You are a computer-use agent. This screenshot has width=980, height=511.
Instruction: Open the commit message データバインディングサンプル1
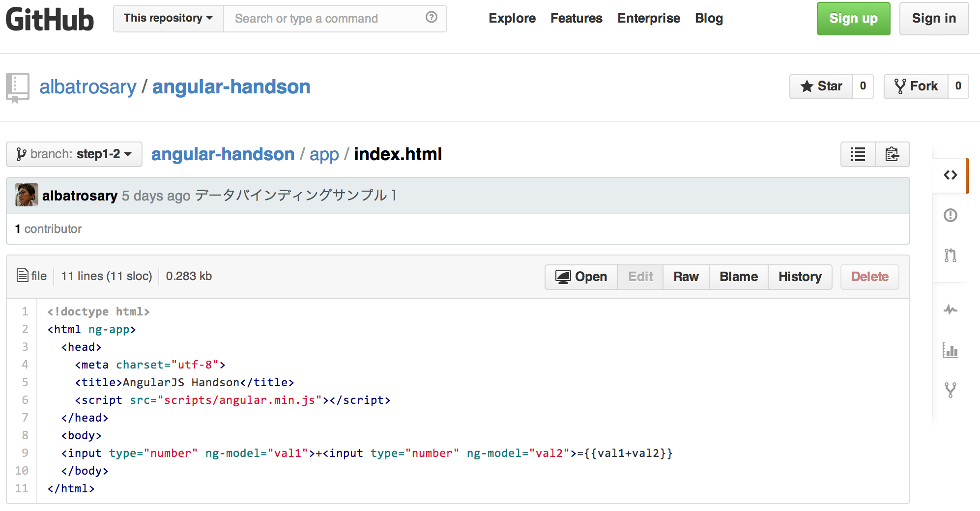[x=296, y=195]
